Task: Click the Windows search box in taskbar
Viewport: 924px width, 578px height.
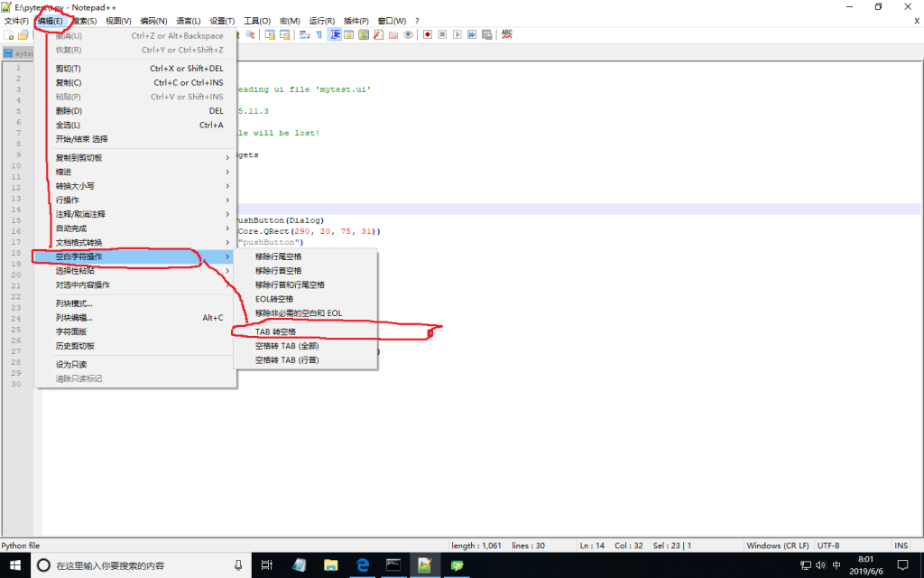Action: (x=135, y=565)
